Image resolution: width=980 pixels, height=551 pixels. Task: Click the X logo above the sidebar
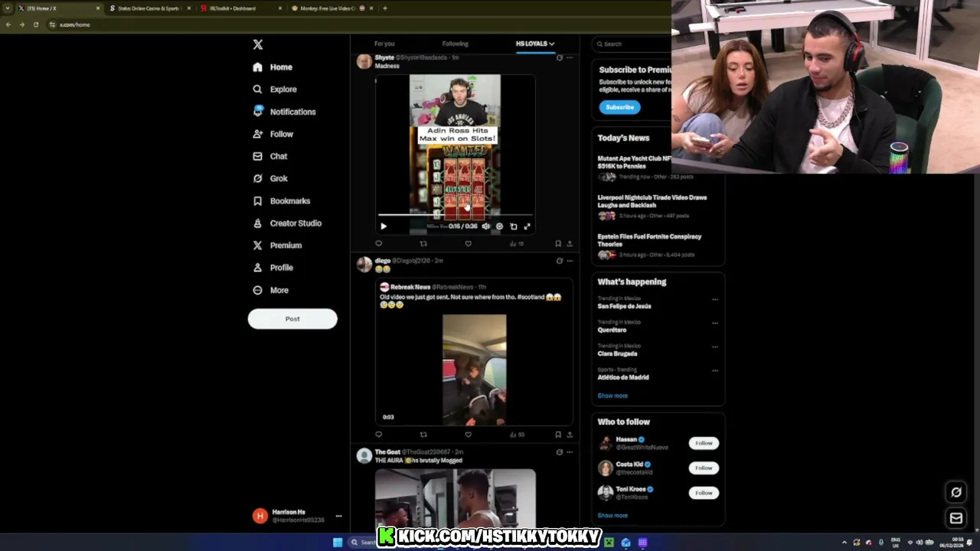(258, 44)
